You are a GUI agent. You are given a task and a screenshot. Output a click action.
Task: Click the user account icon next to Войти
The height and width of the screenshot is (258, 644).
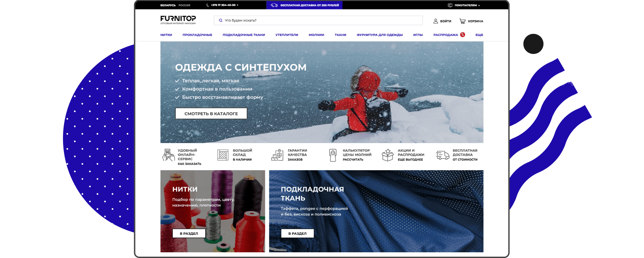[435, 21]
